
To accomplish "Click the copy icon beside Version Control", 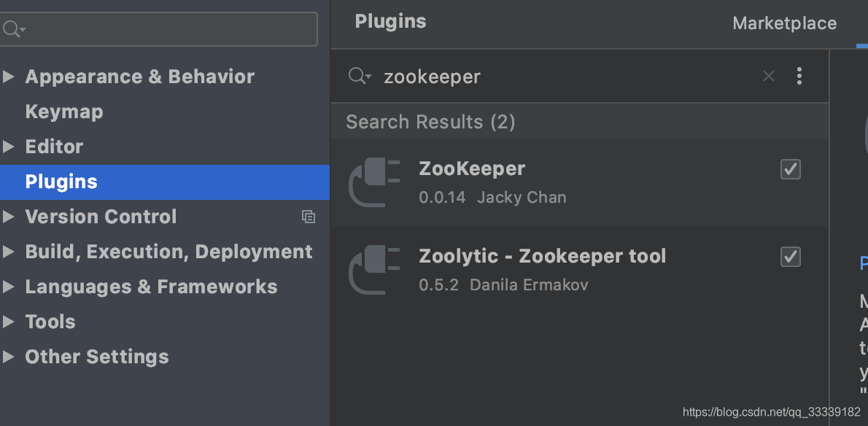I will point(308,217).
